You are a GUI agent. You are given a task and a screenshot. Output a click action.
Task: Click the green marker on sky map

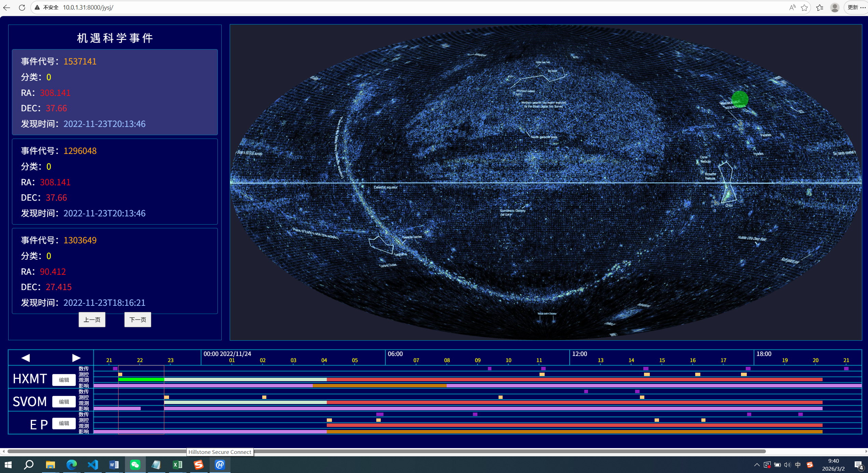740,99
